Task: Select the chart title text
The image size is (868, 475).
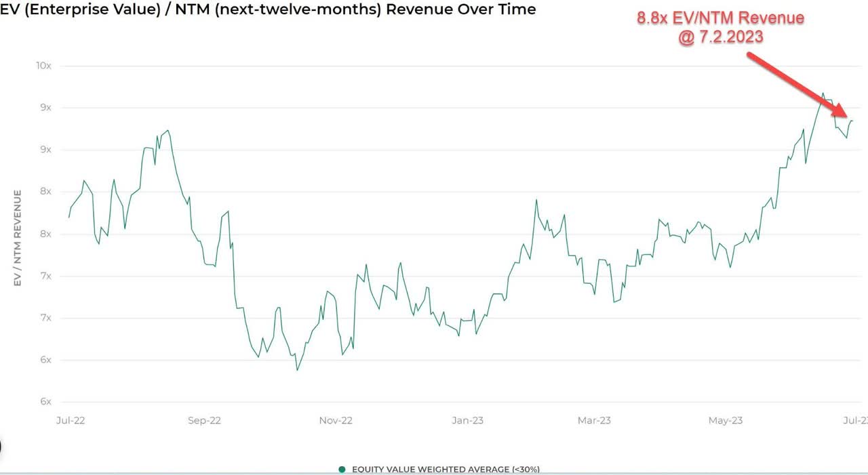Action: coord(269,9)
